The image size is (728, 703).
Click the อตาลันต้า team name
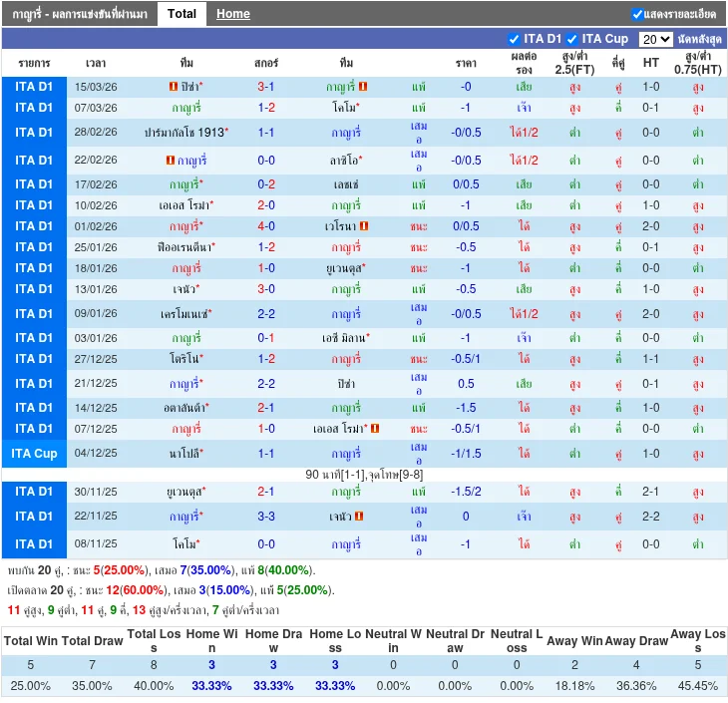[184, 408]
